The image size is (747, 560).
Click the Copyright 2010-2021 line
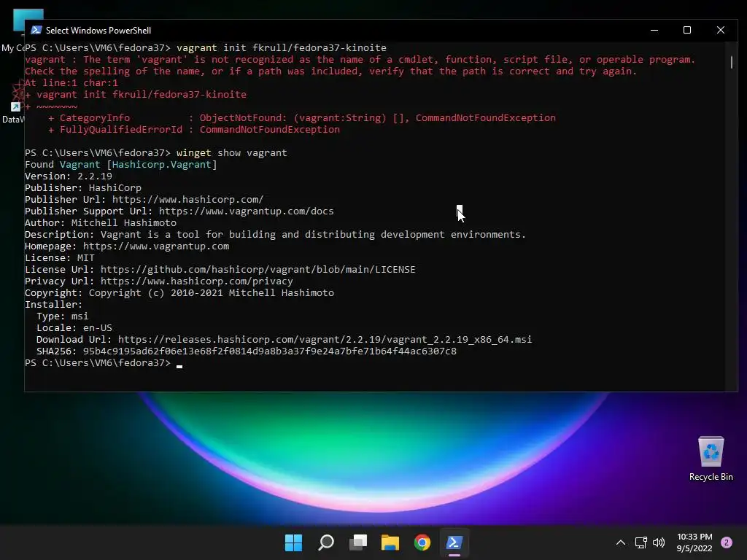[x=179, y=293]
